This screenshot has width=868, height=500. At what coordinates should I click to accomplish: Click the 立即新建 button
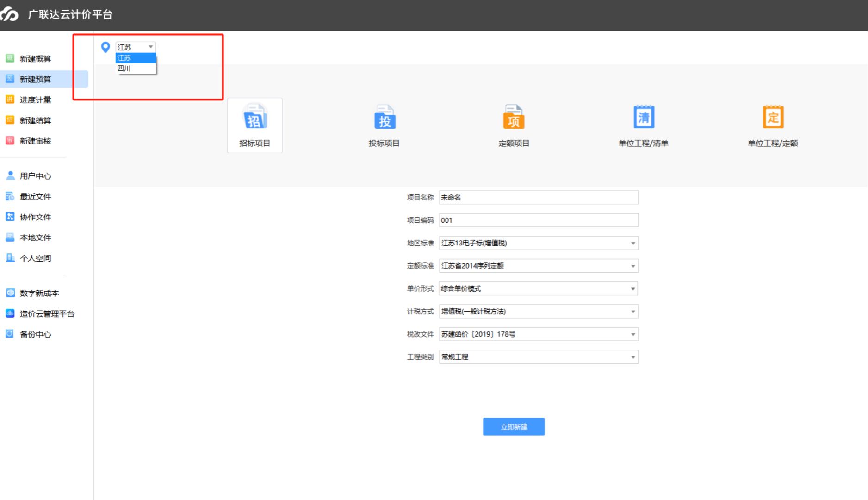pos(514,426)
